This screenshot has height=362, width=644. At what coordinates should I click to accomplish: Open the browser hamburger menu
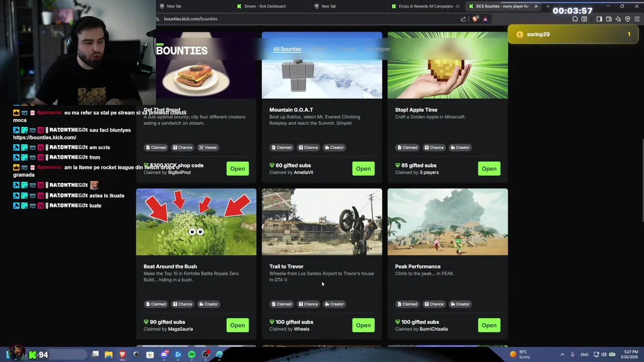(x=637, y=19)
